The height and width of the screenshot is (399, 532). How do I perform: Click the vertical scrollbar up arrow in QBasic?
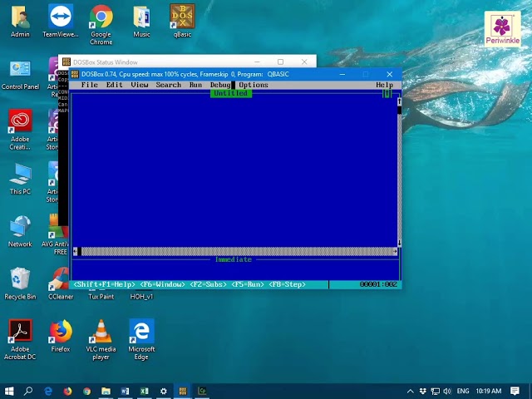pyautogui.click(x=399, y=101)
